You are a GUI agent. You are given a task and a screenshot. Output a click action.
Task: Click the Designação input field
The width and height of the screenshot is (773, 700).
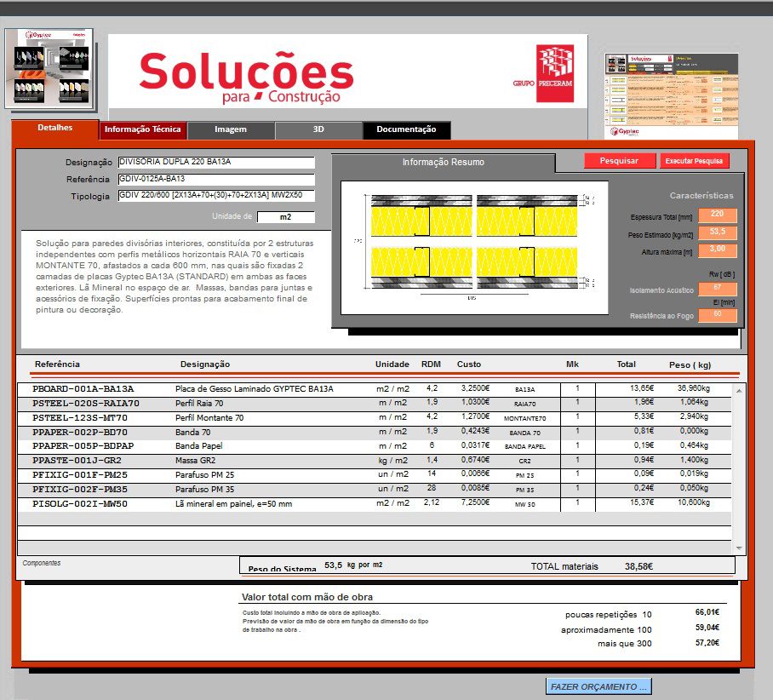pyautogui.click(x=216, y=163)
